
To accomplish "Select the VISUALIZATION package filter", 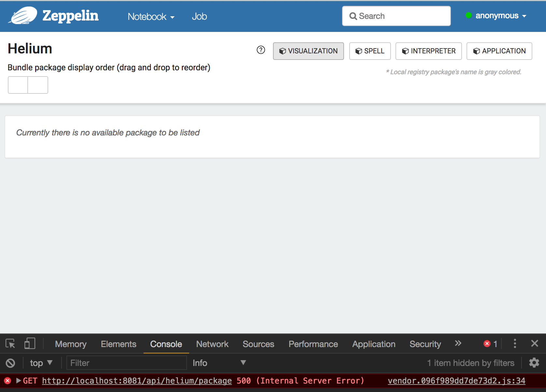I will pos(309,51).
